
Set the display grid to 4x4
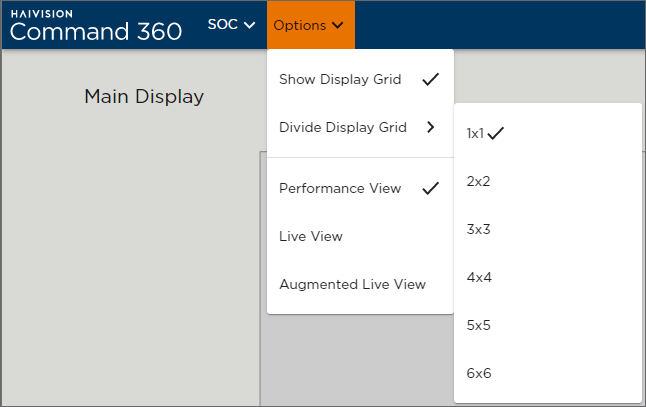point(478,277)
